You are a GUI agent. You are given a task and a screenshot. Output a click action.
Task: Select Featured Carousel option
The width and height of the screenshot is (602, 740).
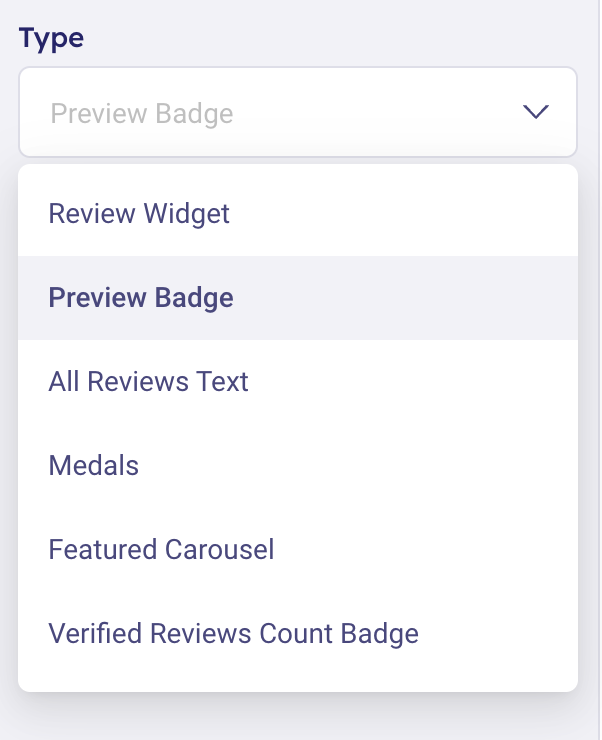click(x=161, y=549)
